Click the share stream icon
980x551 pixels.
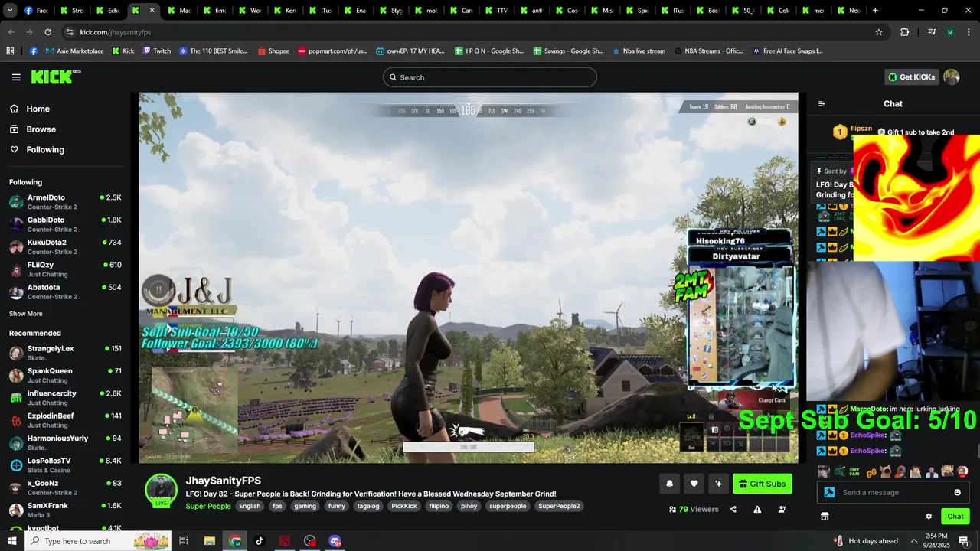click(733, 509)
